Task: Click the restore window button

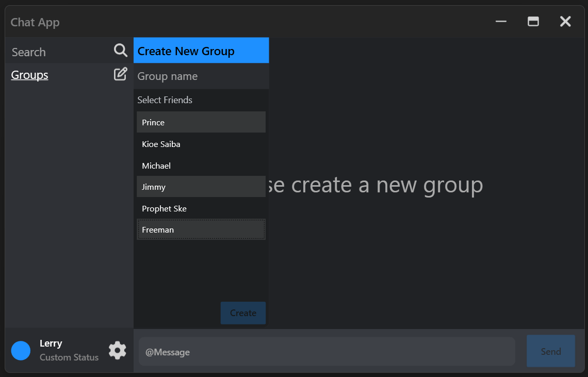Action: coord(533,22)
